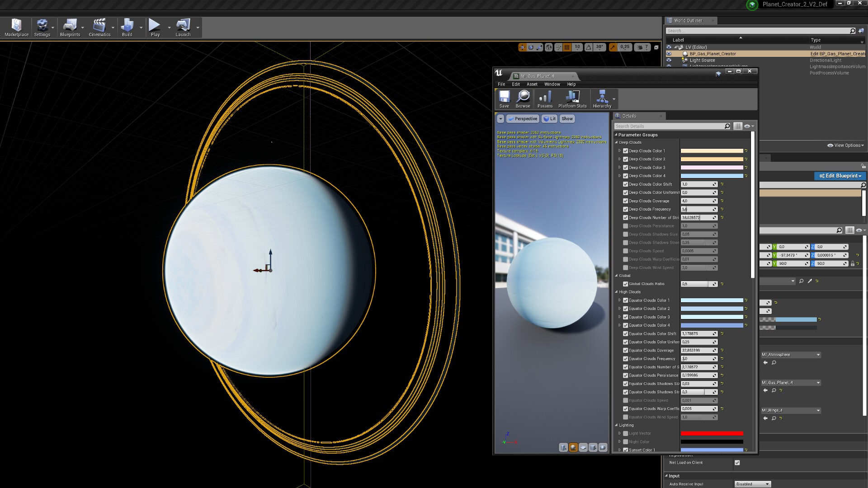The image size is (868, 488).
Task: Collapse the Deep Clouds parameter group
Action: click(x=617, y=142)
